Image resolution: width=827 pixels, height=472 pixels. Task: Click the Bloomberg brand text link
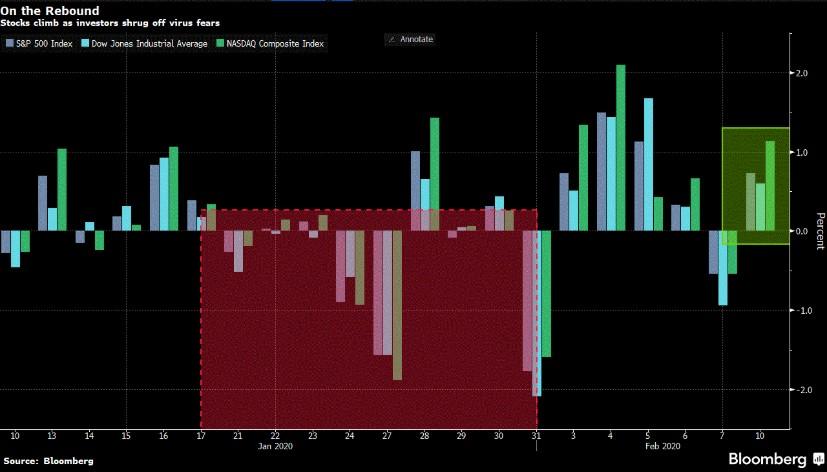[764, 458]
